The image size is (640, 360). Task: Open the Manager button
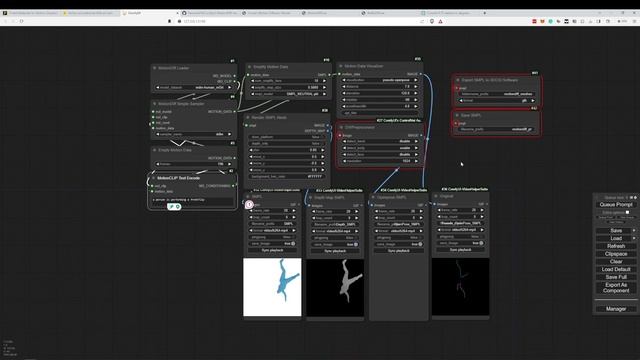(616, 309)
